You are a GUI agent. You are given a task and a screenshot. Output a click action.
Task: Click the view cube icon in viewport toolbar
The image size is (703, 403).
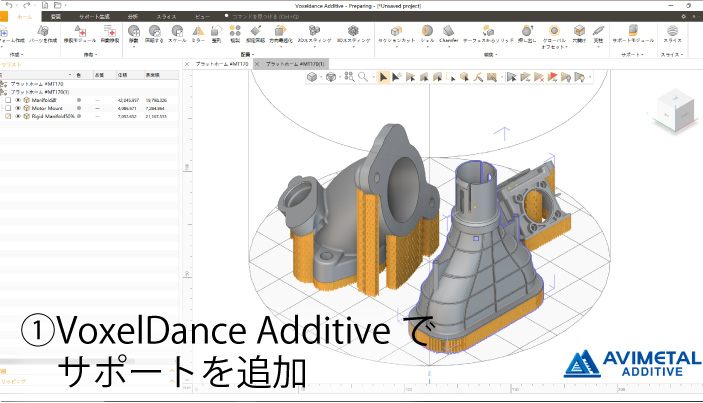tap(312, 77)
